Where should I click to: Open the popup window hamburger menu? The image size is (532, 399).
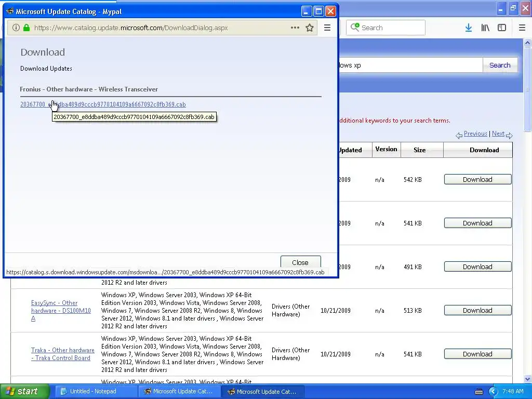click(x=327, y=28)
